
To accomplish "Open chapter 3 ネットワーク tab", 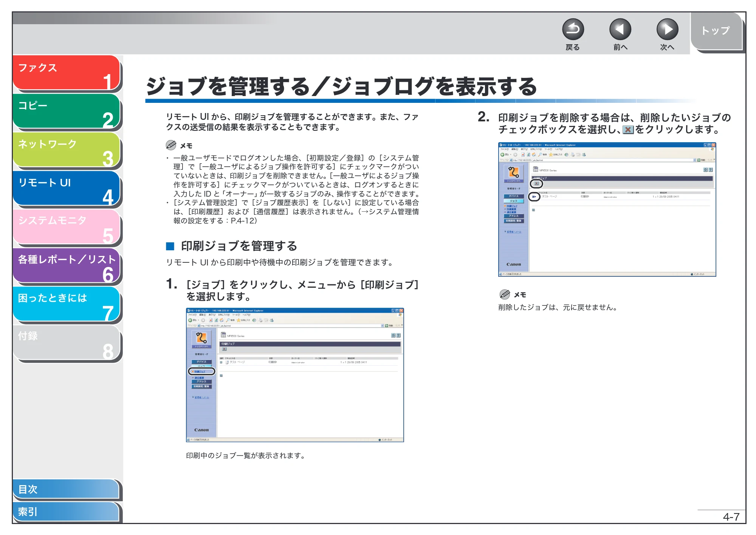I will [67, 150].
